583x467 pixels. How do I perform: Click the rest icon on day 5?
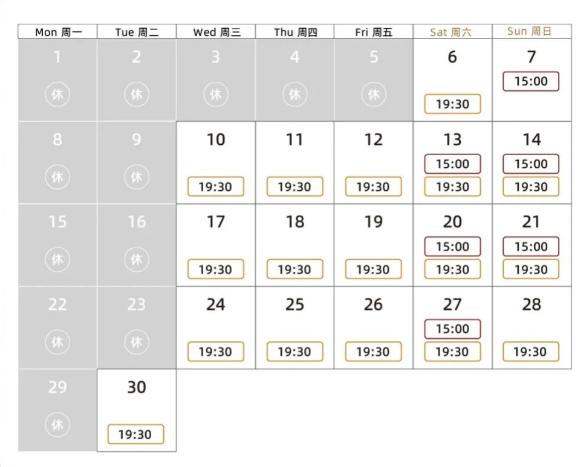374,94
